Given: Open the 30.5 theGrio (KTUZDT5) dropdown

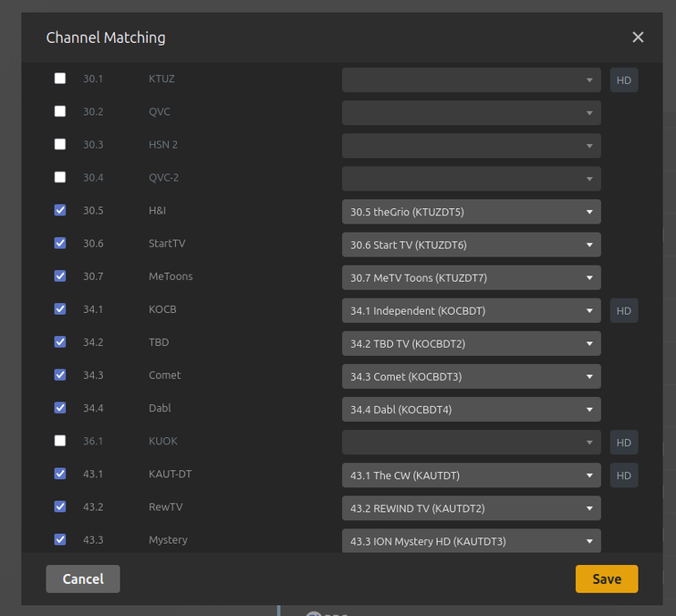Looking at the screenshot, I should 471,213.
